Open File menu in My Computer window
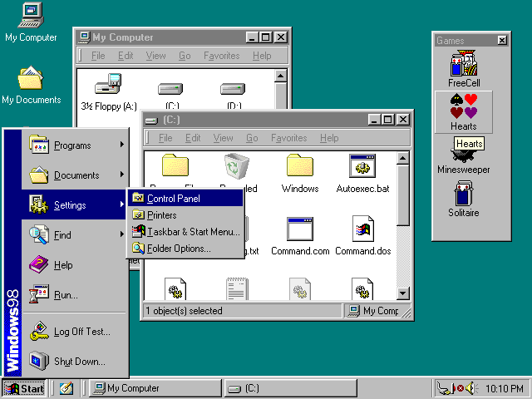 [x=98, y=56]
